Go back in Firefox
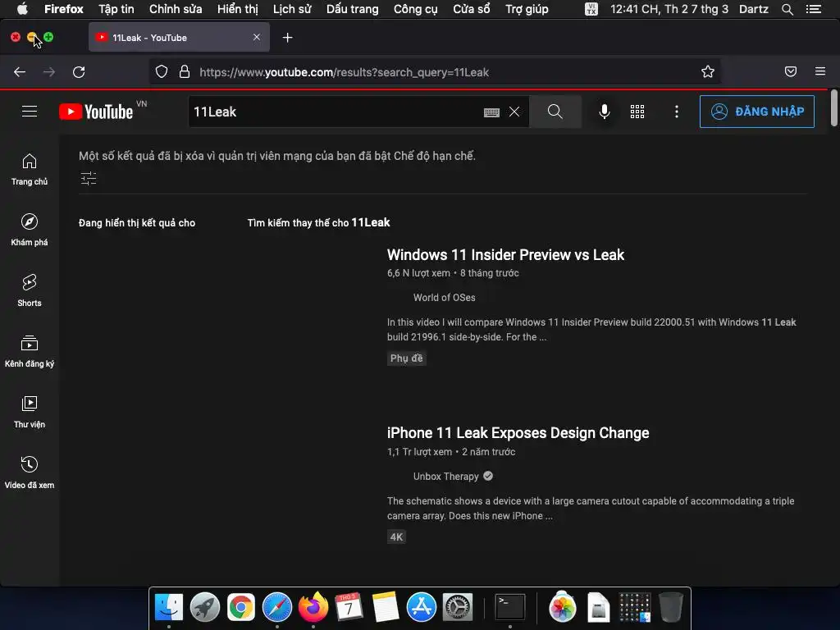The image size is (840, 630). click(x=20, y=72)
